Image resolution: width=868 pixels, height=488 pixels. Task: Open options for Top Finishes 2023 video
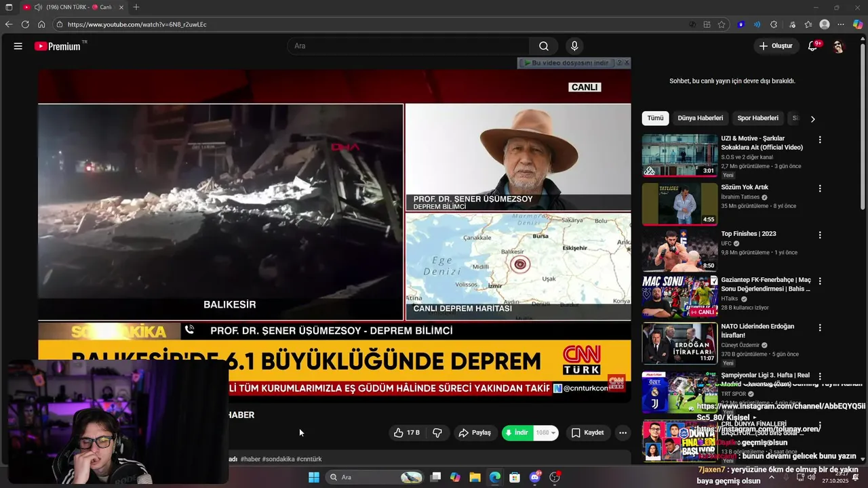820,235
